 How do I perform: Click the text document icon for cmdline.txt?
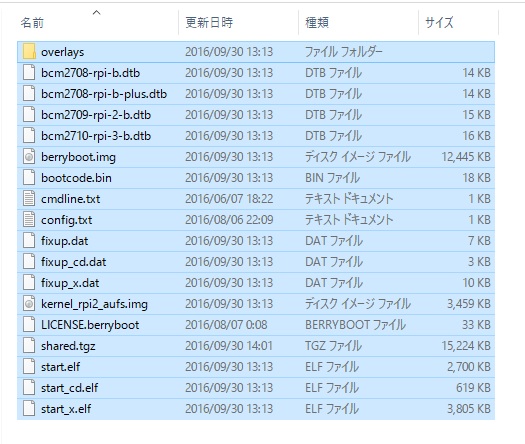click(29, 199)
